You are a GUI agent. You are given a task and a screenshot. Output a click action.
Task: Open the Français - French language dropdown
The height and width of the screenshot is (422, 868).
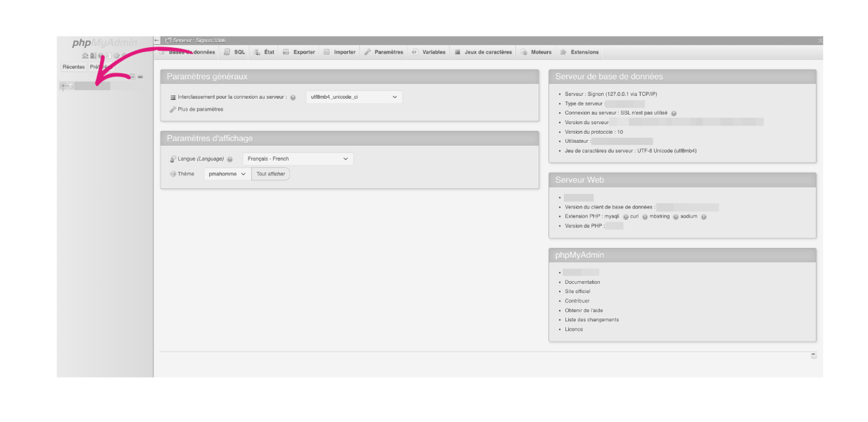click(297, 159)
